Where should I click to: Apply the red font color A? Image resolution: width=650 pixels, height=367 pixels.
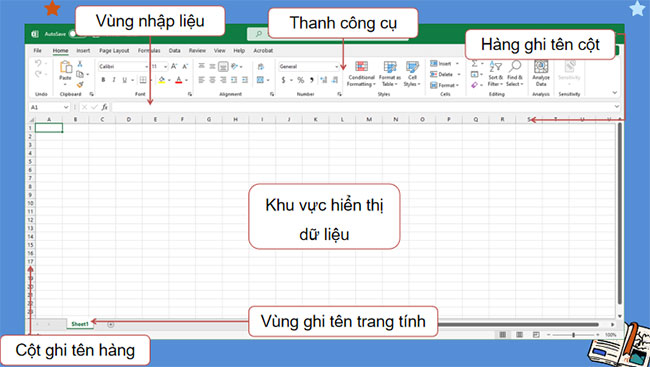coord(179,80)
